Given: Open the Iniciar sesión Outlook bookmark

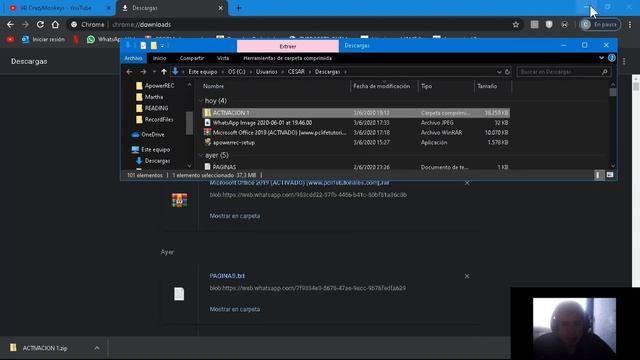Looking at the screenshot, I should pos(43,39).
